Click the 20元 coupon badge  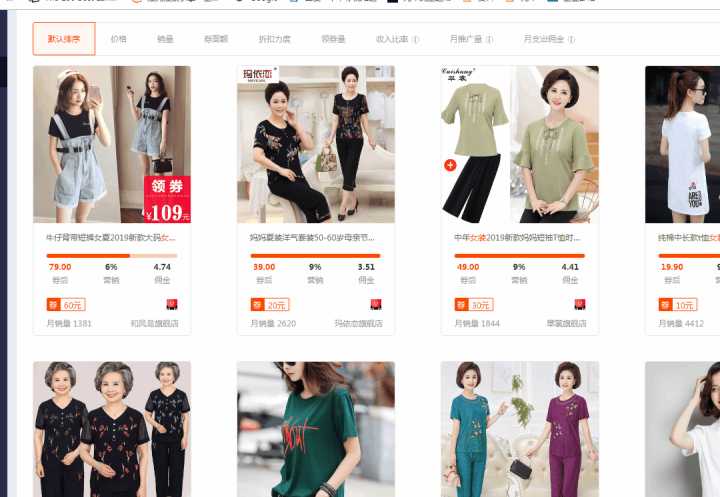pyautogui.click(x=270, y=305)
